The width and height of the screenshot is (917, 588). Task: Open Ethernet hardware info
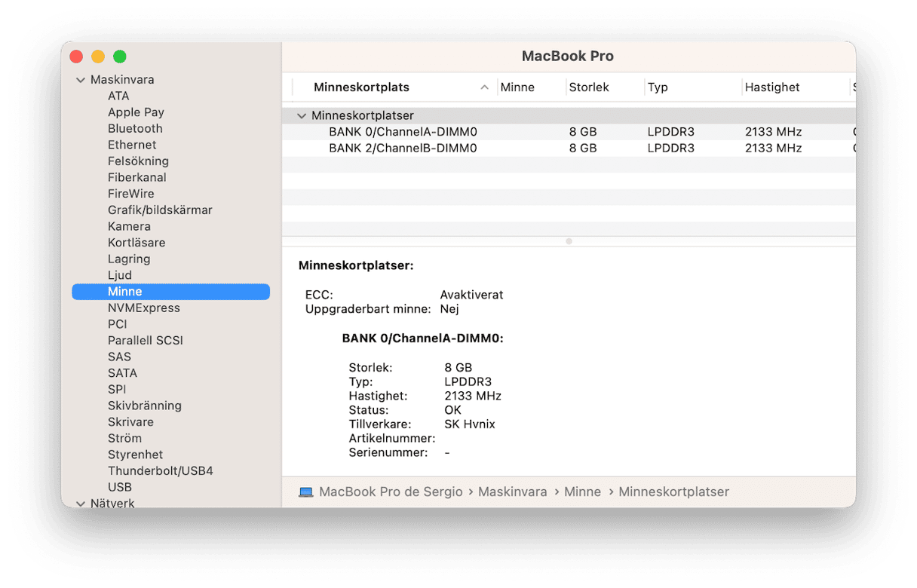(132, 145)
